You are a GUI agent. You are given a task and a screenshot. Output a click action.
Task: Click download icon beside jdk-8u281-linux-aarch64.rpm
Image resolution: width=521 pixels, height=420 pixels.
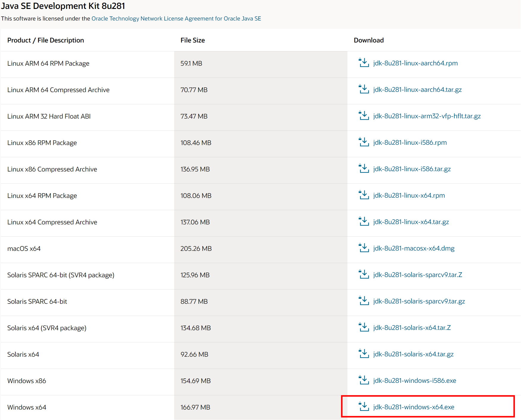(364, 63)
